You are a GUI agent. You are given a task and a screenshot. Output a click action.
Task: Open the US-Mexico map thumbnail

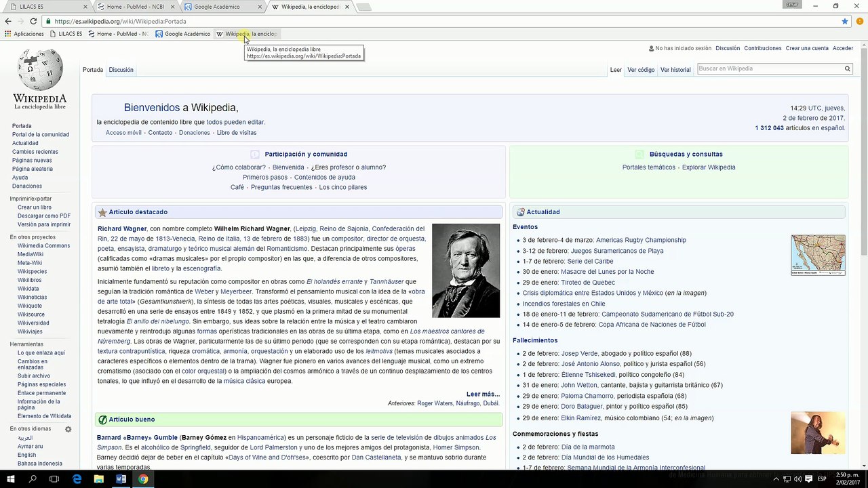pyautogui.click(x=818, y=255)
